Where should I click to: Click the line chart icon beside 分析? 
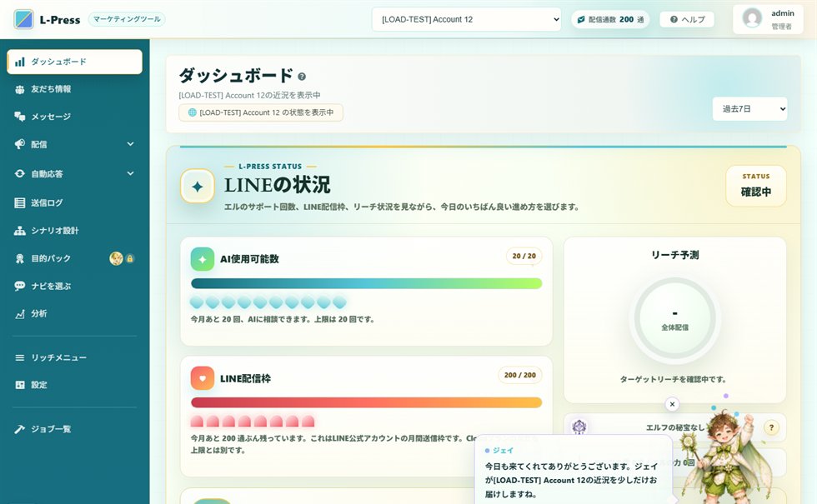click(20, 313)
